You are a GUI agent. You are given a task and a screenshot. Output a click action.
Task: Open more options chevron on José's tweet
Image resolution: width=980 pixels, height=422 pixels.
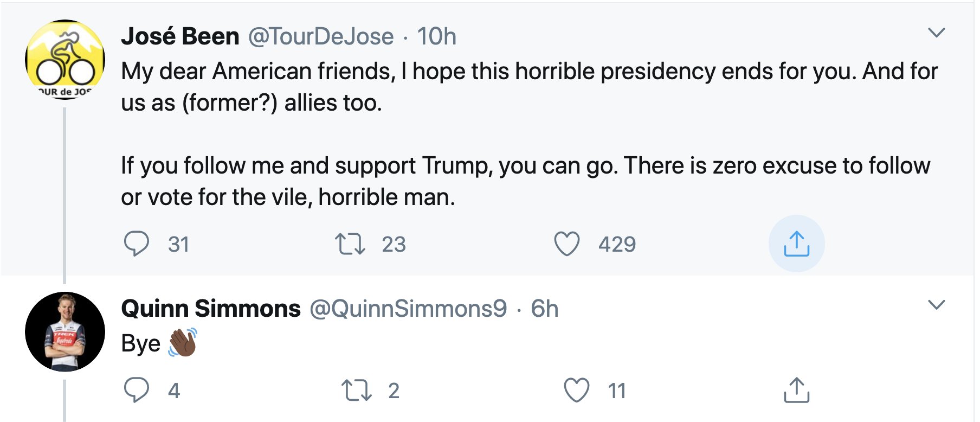coord(936,33)
